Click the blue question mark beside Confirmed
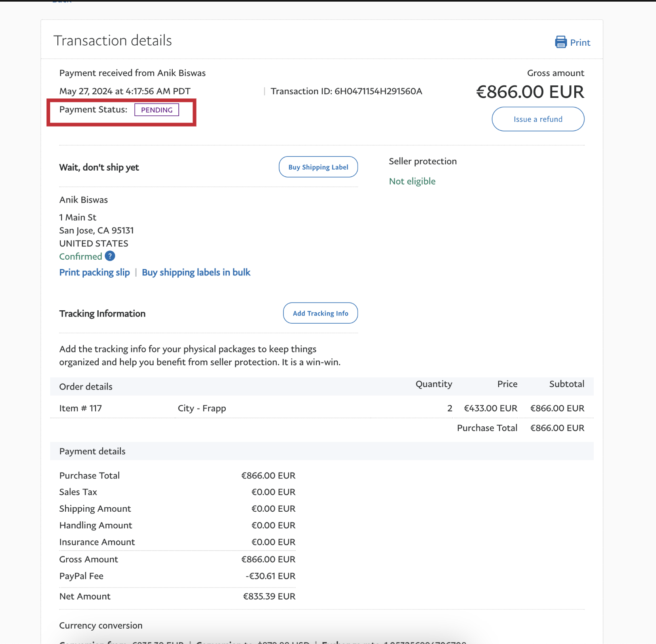 pos(110,256)
